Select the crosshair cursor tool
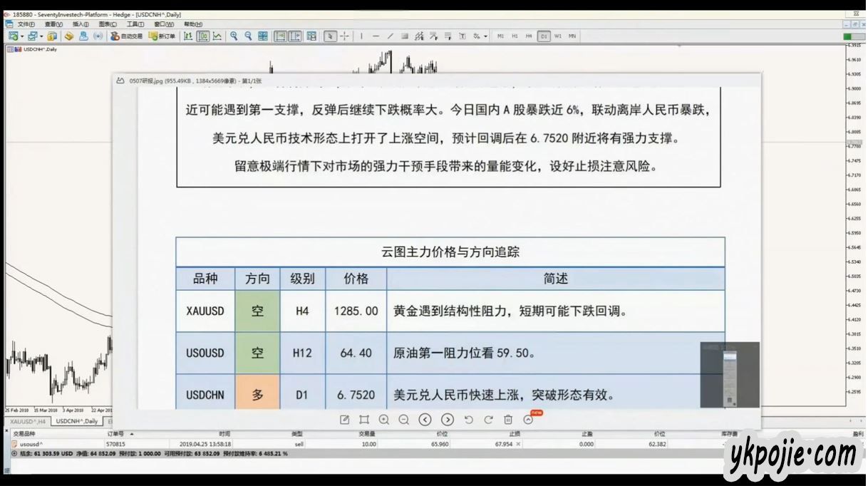This screenshot has width=868, height=486. (x=345, y=36)
